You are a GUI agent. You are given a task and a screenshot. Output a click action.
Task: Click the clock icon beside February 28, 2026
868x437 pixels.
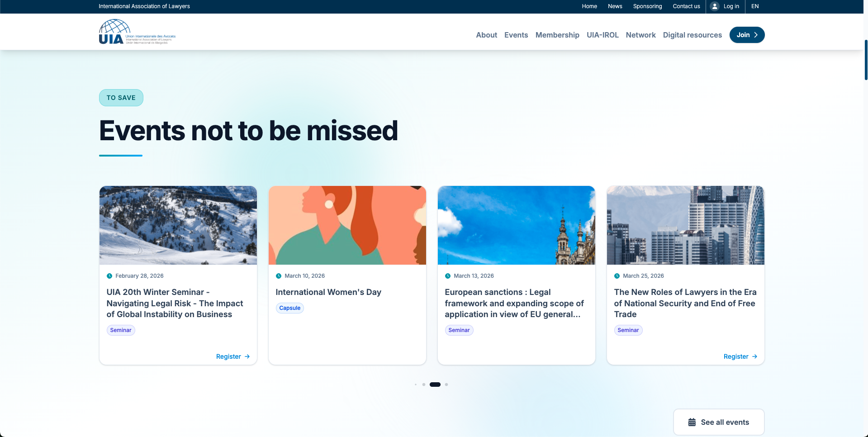click(x=109, y=276)
